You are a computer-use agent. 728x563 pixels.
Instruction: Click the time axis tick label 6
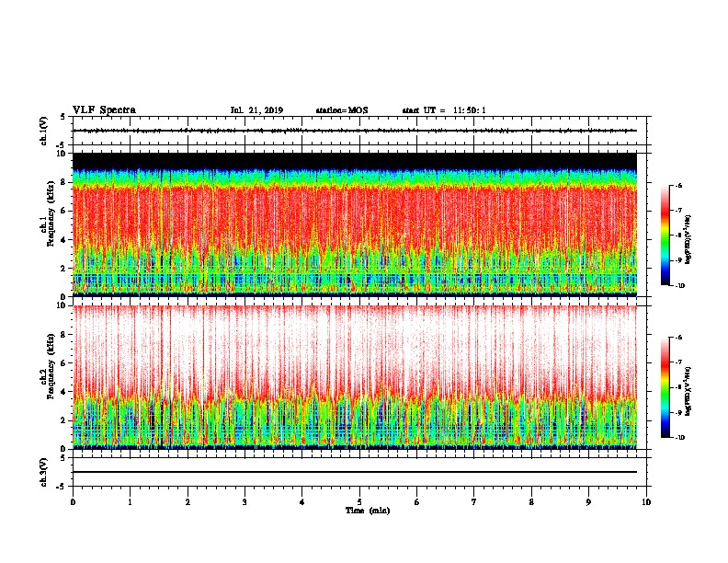(x=417, y=502)
